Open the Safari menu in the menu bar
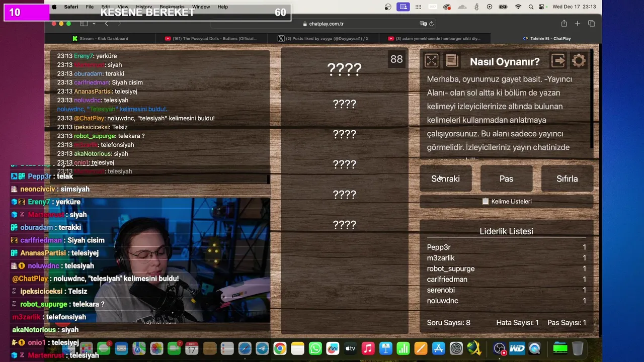644x362 pixels. [71, 7]
